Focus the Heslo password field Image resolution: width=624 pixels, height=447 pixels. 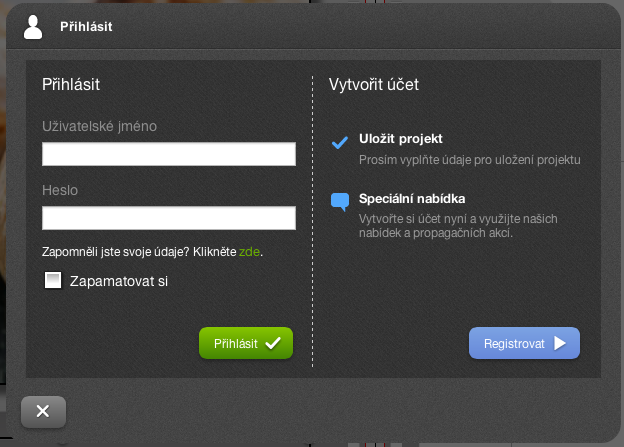[169, 218]
